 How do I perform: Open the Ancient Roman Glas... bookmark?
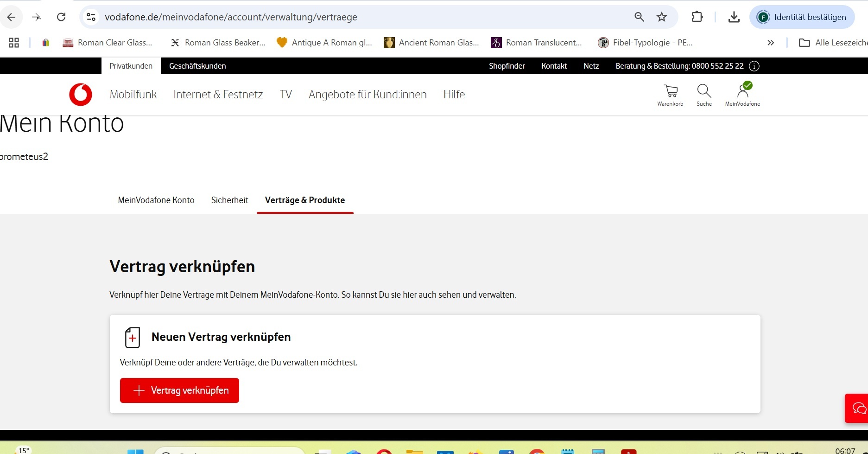[x=431, y=43]
